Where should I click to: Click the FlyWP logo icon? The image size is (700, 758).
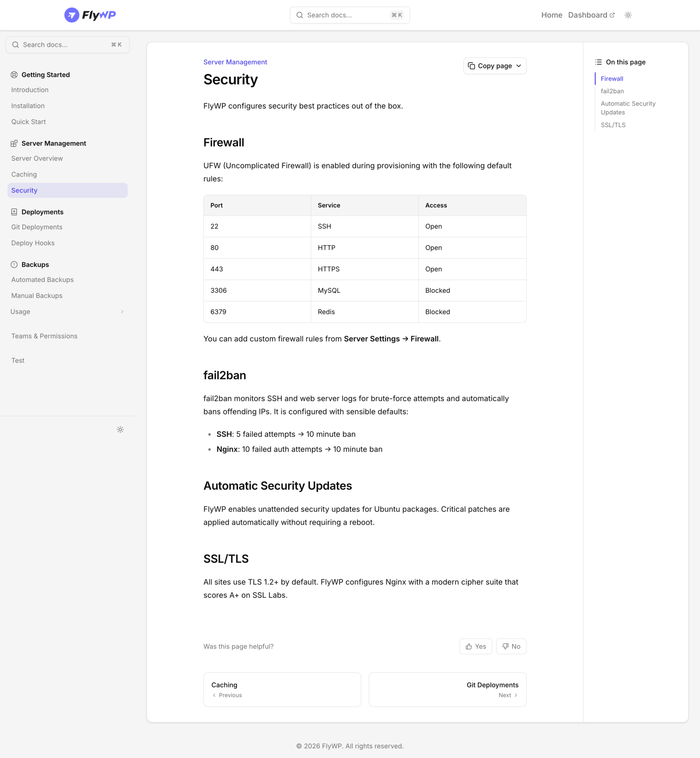coord(72,15)
